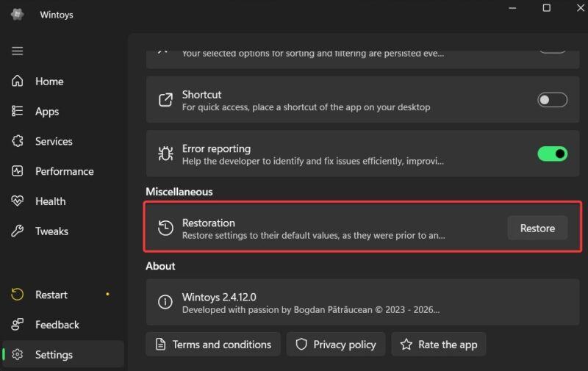
Task: Close the Wintoys window
Action: click(580, 8)
